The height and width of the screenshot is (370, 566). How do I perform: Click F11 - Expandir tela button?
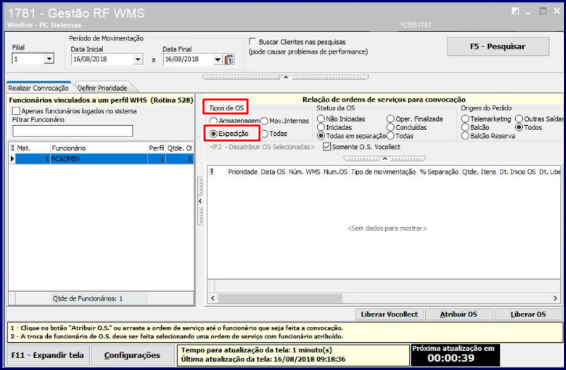[48, 355]
